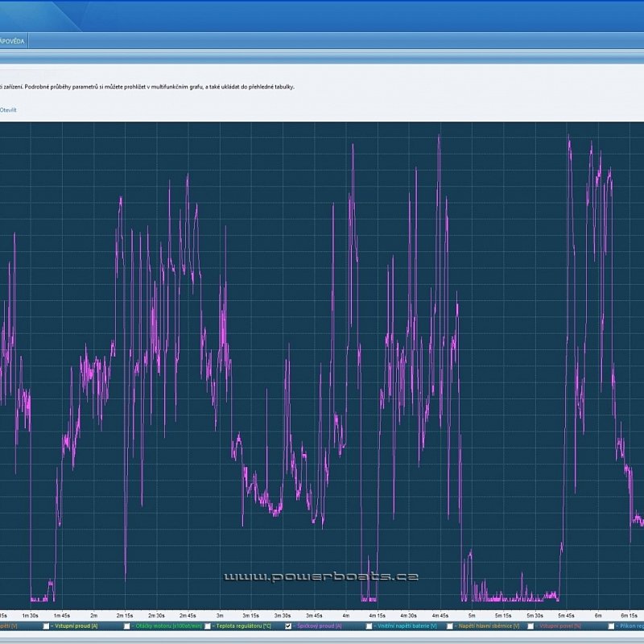Click the Otevřít link
Image resolution: width=644 pixels, height=644 pixels.
click(x=8, y=109)
